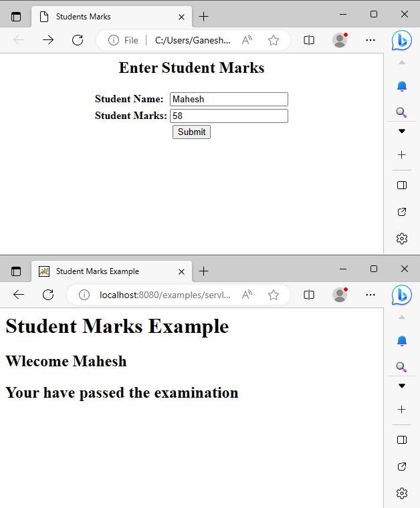Open sidebar settings gear in bottom window
Viewport: 420px width, 508px height.
[402, 493]
